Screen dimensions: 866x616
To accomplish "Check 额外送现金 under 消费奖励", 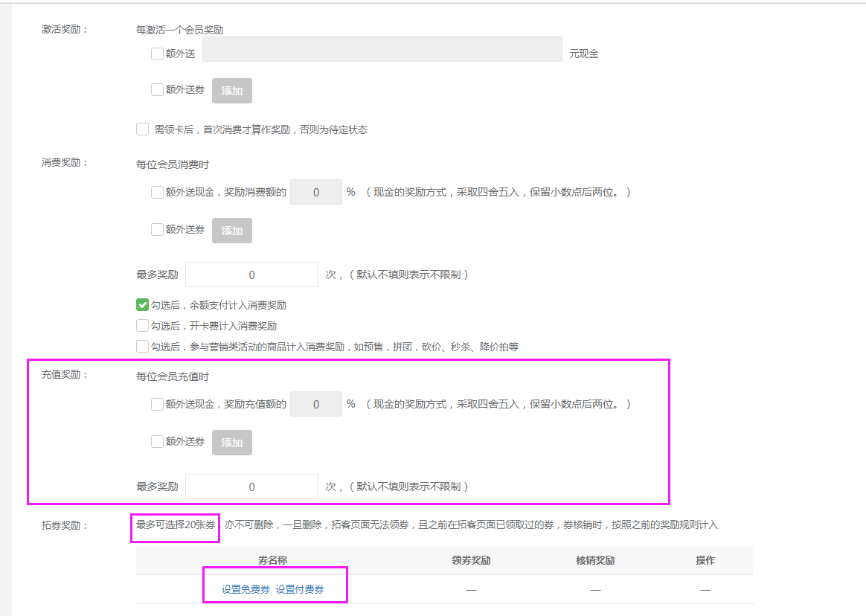I will 156,192.
